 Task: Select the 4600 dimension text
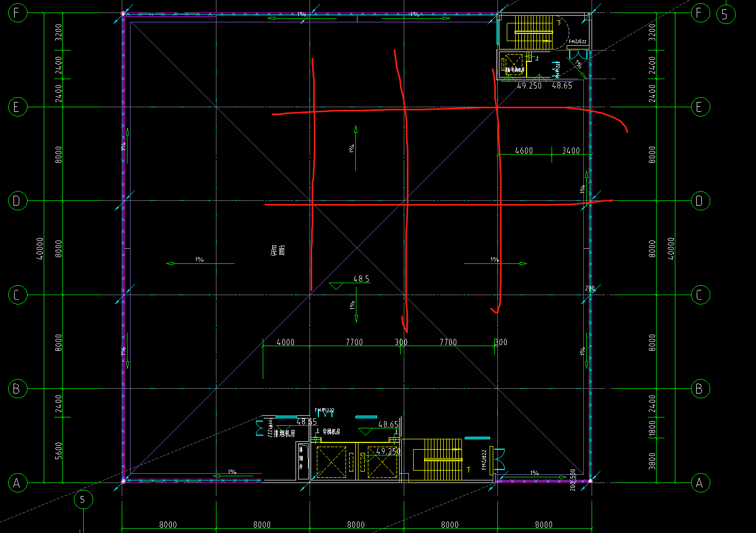pos(524,150)
